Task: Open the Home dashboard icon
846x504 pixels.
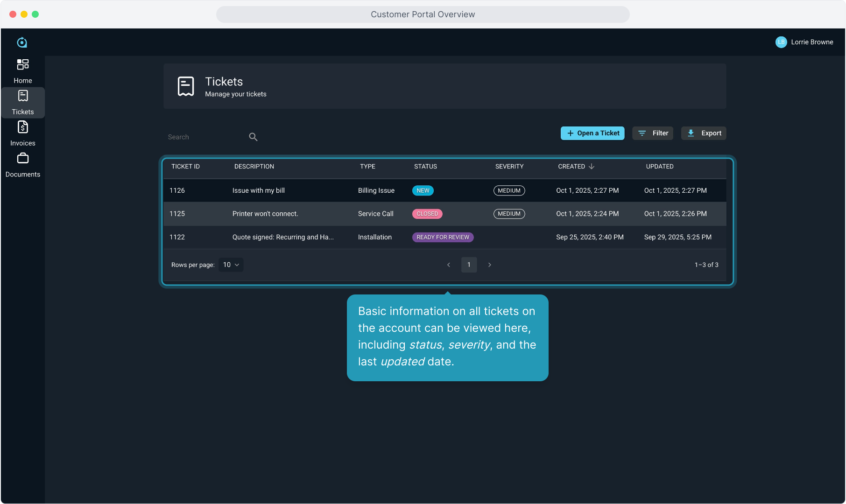Action: [22, 64]
